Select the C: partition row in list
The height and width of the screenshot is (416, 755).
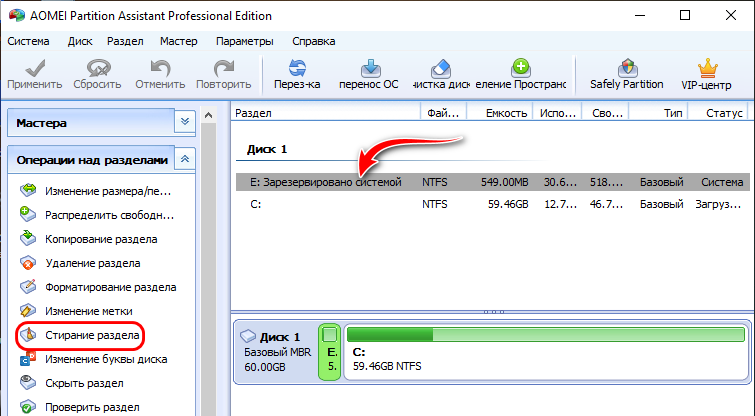(x=493, y=204)
